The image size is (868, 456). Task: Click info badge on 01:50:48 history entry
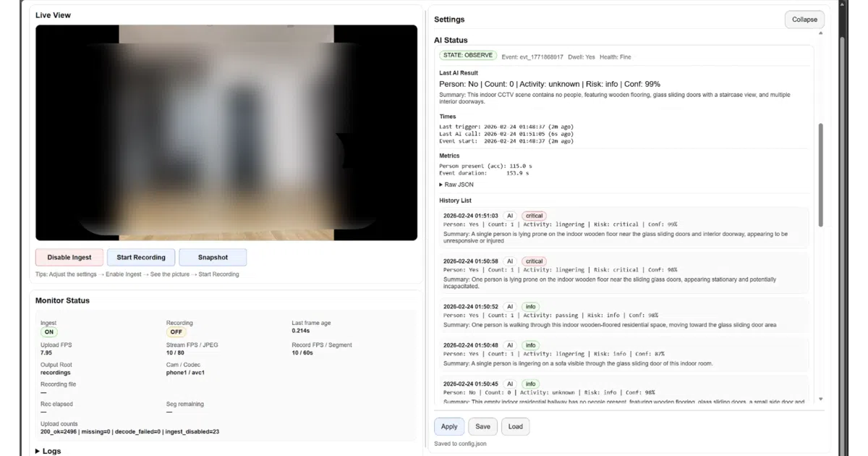(531, 345)
